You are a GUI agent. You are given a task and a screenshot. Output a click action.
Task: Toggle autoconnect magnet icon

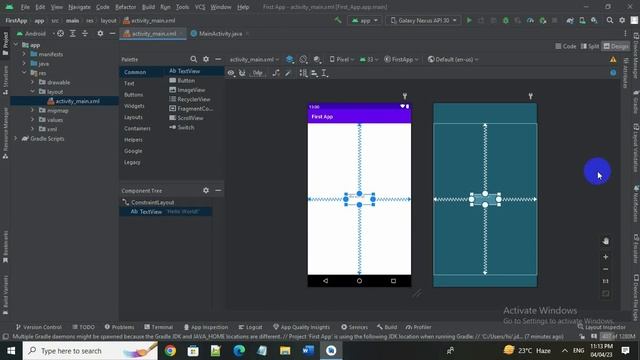tap(242, 73)
